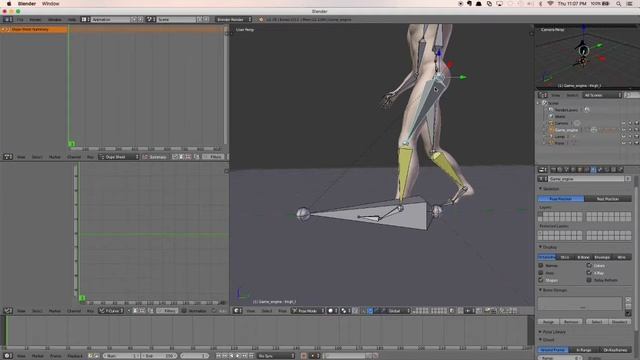Select the Game_engine armature in Outliner
The image size is (640, 360).
coord(566,130)
